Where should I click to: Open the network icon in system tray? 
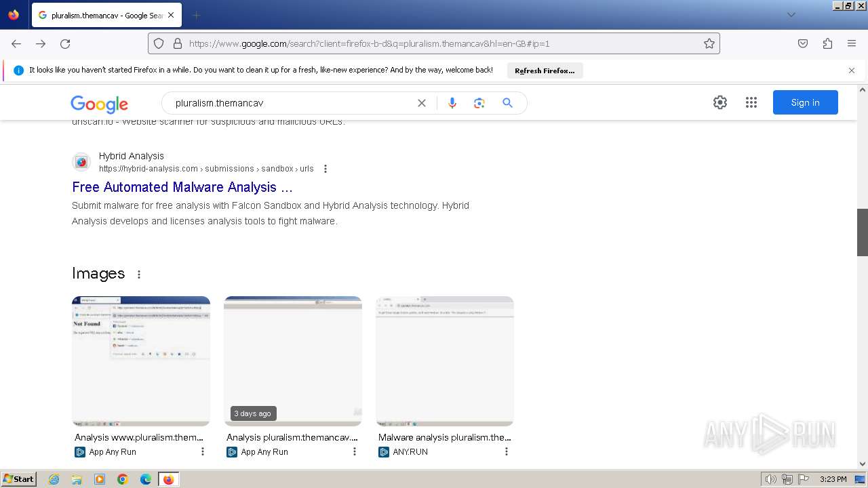point(787,479)
